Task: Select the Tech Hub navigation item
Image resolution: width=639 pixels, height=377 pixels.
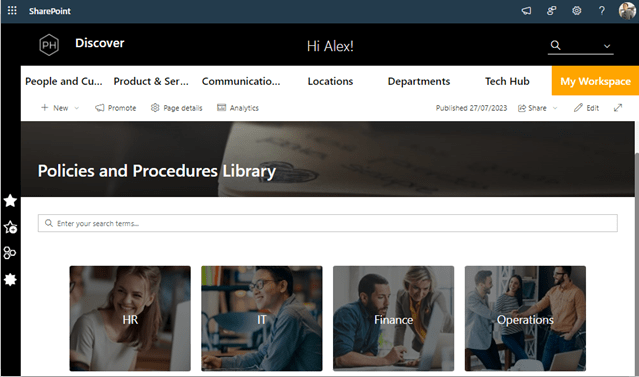Action: [507, 81]
